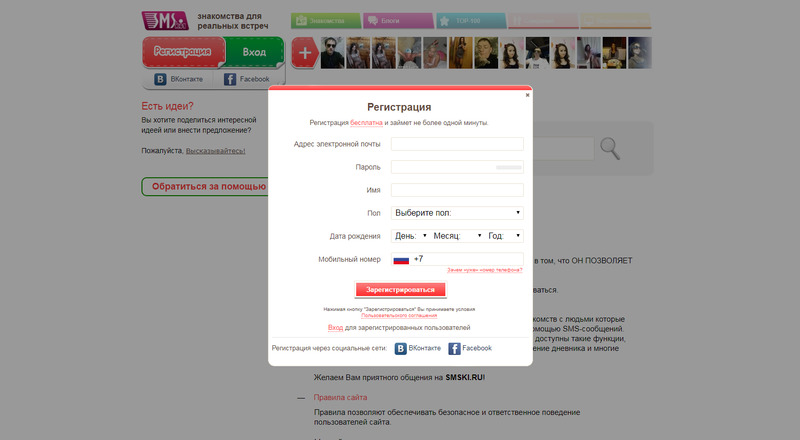Click the Russian flag country selector
Viewport: 800px width, 440px height.
pyautogui.click(x=401, y=259)
